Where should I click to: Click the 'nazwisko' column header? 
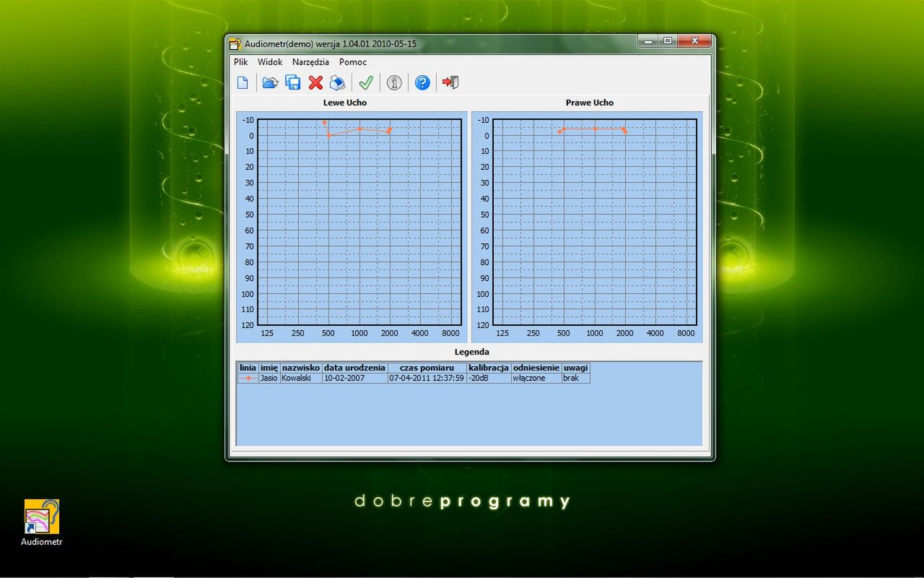301,368
